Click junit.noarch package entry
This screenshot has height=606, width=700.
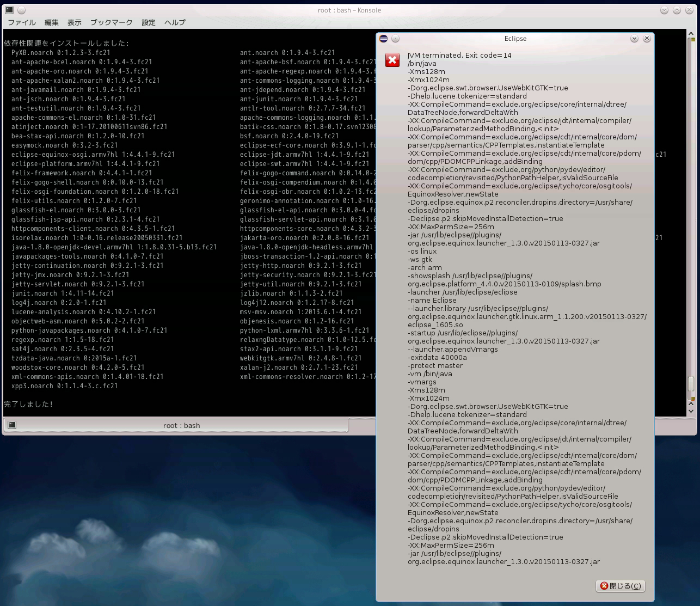click(63, 293)
